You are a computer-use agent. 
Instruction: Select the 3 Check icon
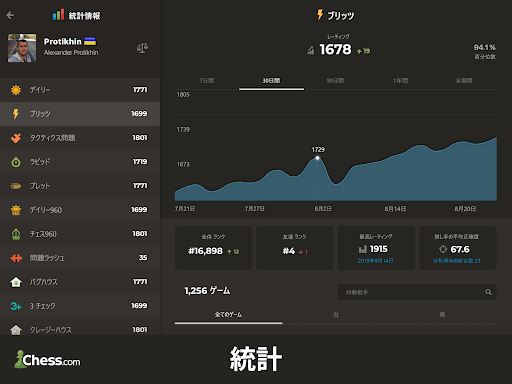(x=16, y=306)
